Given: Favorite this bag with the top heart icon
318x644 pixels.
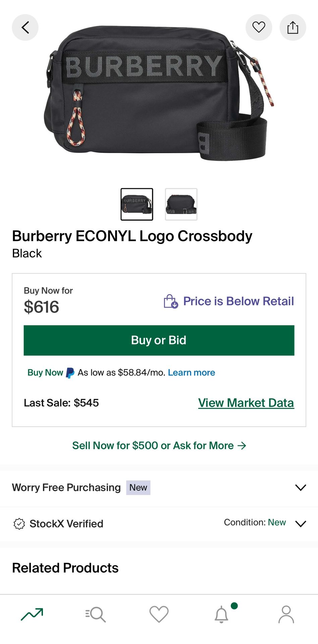Looking at the screenshot, I should [259, 28].
